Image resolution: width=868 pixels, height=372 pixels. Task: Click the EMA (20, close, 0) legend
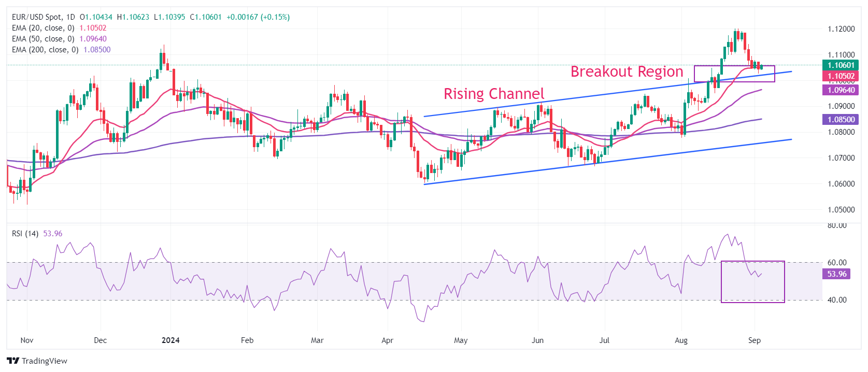point(43,28)
